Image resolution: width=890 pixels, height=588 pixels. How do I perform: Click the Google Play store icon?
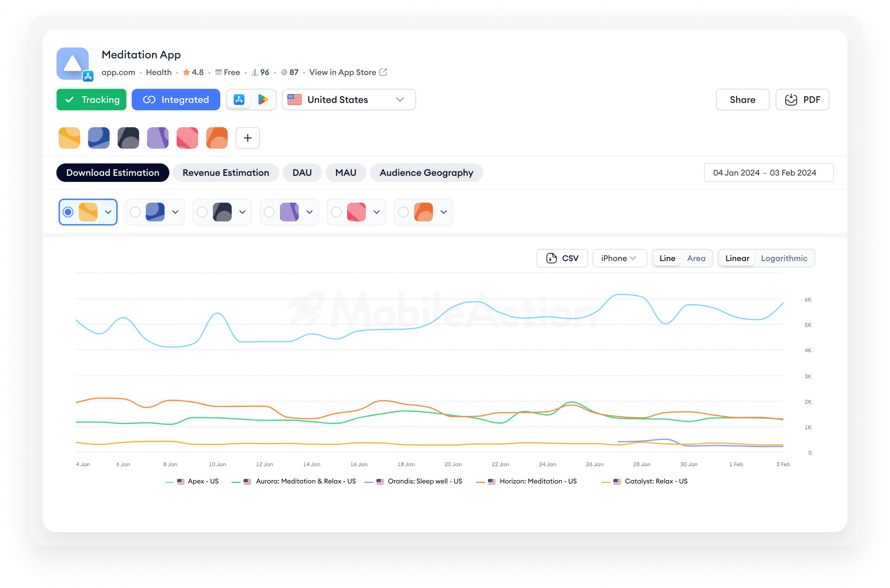coord(263,99)
